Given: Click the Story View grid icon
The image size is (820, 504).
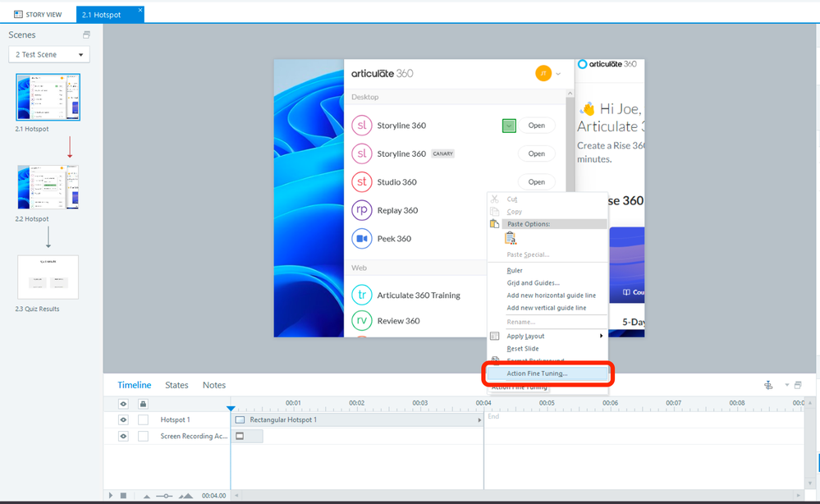Looking at the screenshot, I should coord(18,15).
